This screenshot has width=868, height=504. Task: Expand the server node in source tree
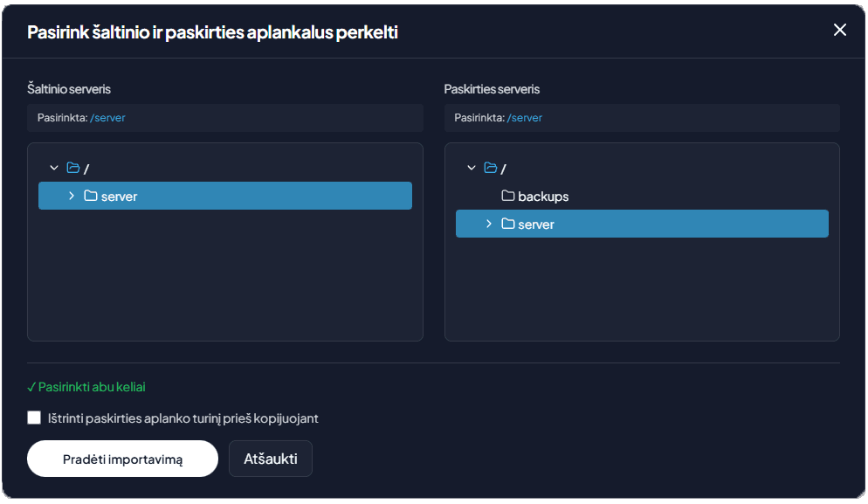pyautogui.click(x=72, y=196)
